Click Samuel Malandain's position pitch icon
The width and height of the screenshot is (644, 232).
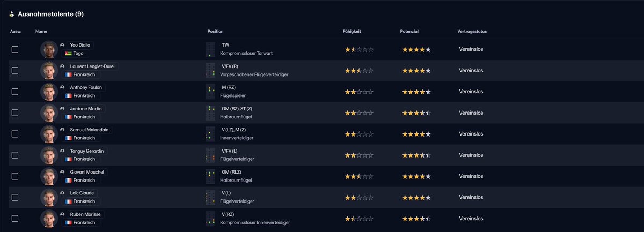pyautogui.click(x=210, y=134)
